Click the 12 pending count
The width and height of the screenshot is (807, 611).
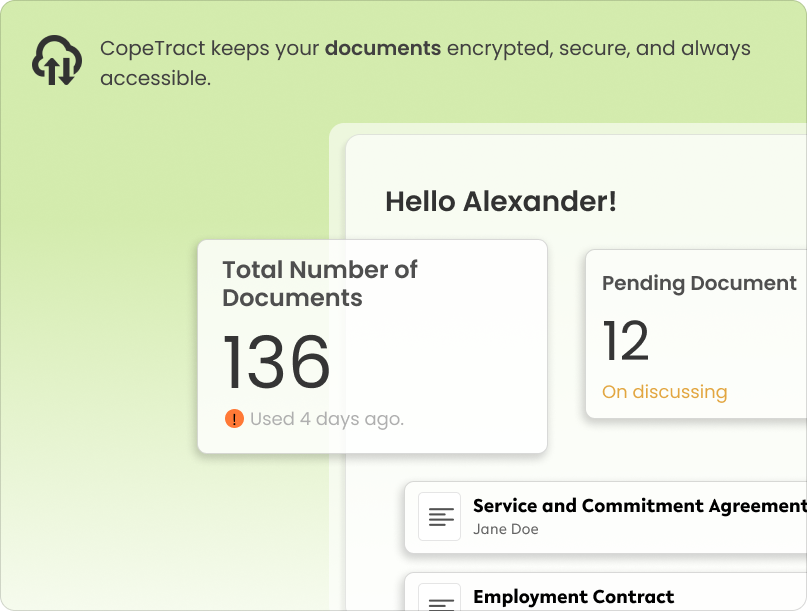coord(626,342)
